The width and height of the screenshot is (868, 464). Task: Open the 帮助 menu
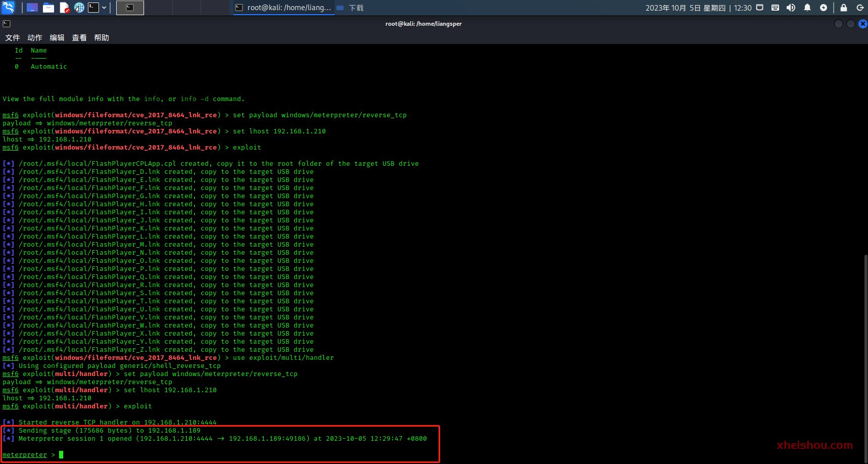(x=102, y=38)
